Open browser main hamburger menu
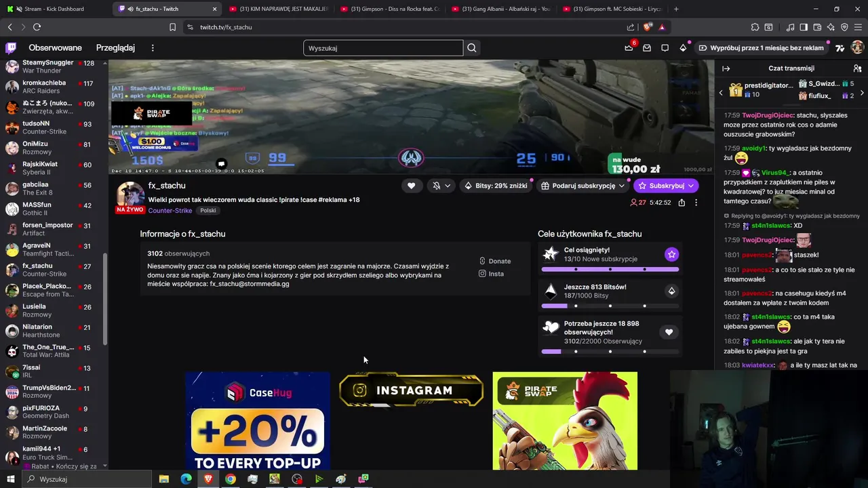The height and width of the screenshot is (488, 868). tap(858, 27)
